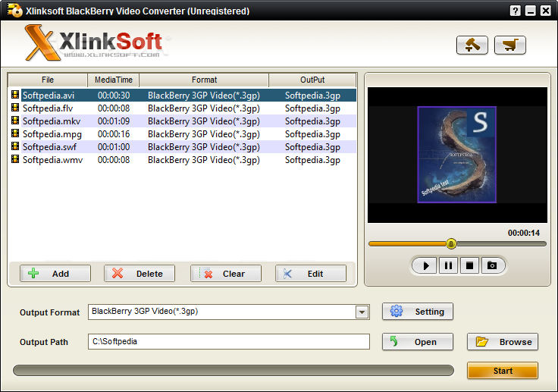
Task: Open the shopping cart purchase button
Action: pos(509,45)
